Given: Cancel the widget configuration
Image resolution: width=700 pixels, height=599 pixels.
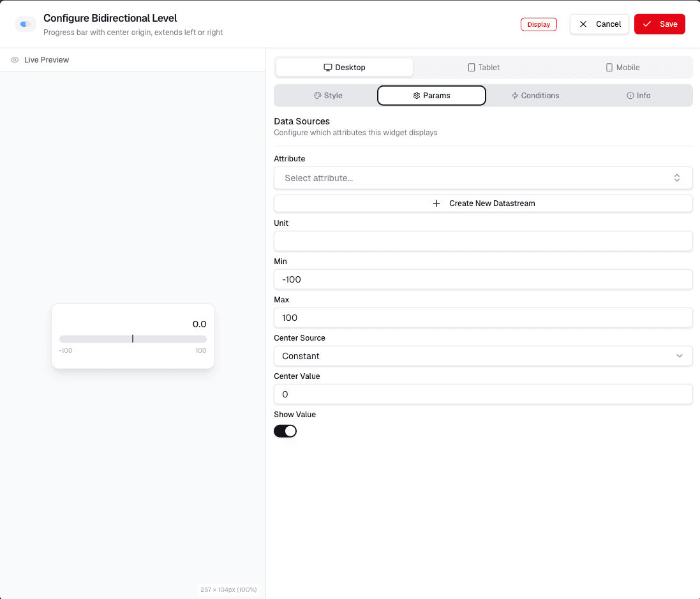Looking at the screenshot, I should coord(599,24).
